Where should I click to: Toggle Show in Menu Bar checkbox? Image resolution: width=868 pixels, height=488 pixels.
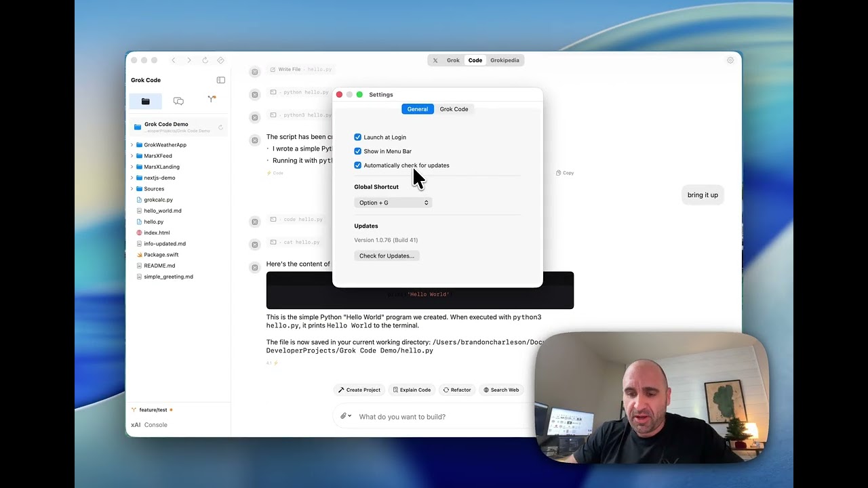[357, 151]
